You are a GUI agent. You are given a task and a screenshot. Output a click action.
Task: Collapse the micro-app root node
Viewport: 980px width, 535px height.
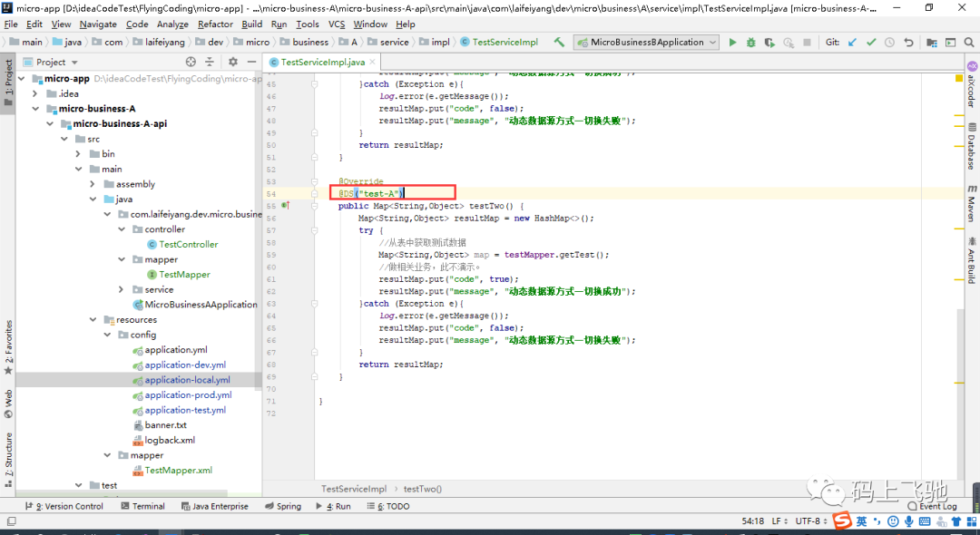click(22, 79)
